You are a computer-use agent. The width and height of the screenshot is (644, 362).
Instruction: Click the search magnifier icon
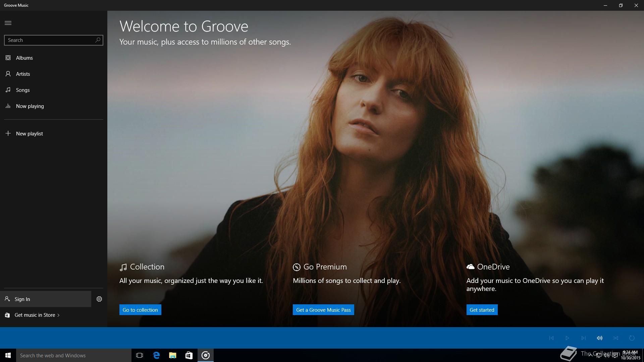click(98, 40)
